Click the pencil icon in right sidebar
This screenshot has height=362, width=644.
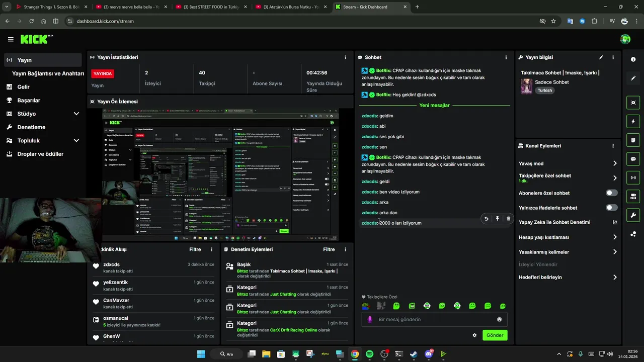click(633, 78)
